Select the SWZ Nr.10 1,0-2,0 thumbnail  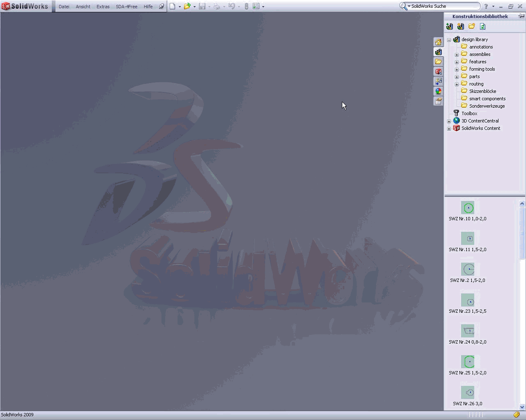click(x=468, y=208)
